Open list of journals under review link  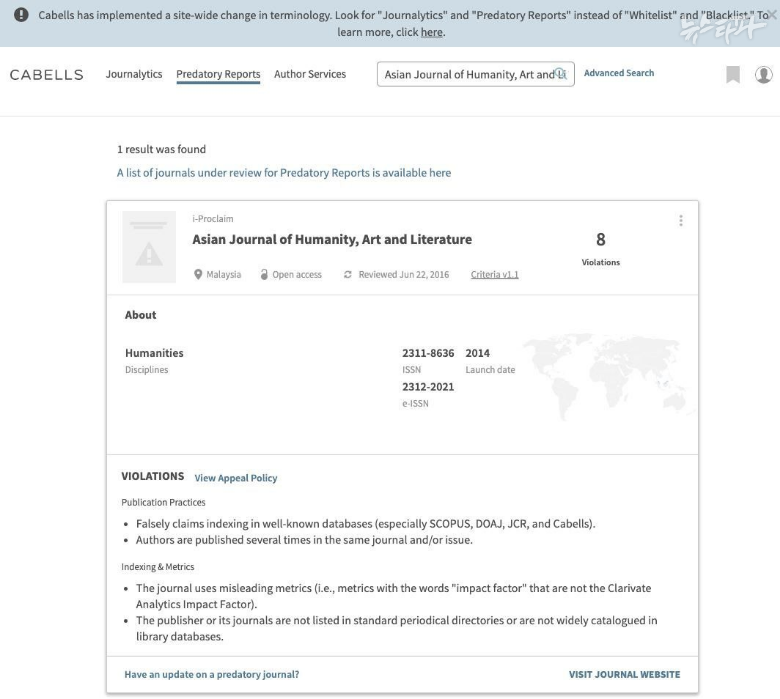[x=284, y=173]
